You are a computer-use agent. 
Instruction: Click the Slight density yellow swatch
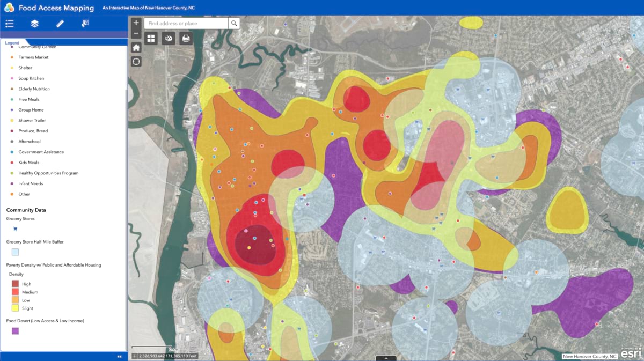pyautogui.click(x=15, y=308)
